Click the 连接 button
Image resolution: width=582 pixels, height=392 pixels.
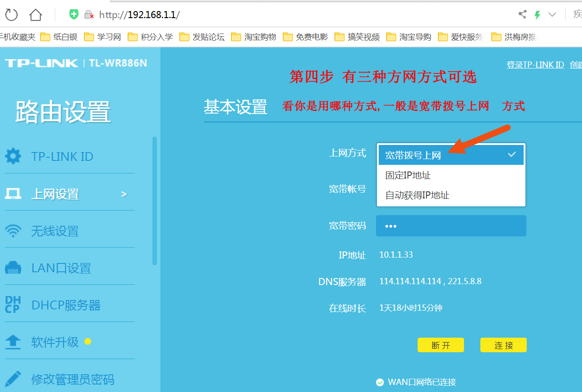click(x=503, y=345)
